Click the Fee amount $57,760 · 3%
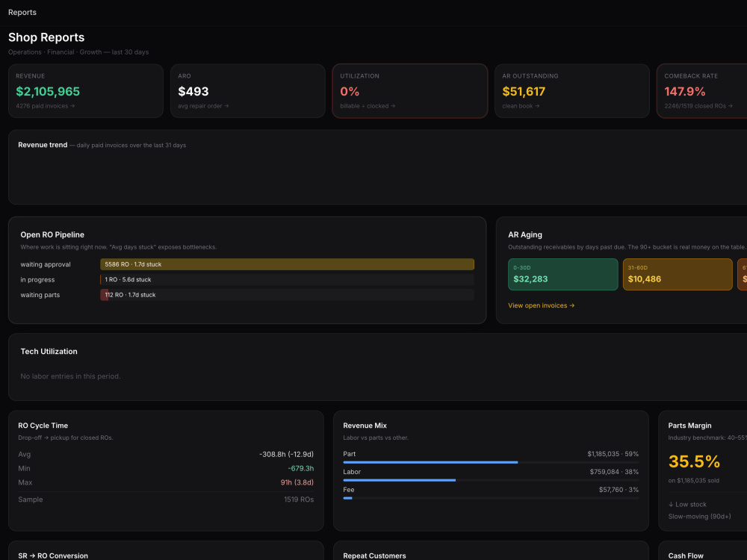This screenshot has width=747, height=560. coord(619,490)
